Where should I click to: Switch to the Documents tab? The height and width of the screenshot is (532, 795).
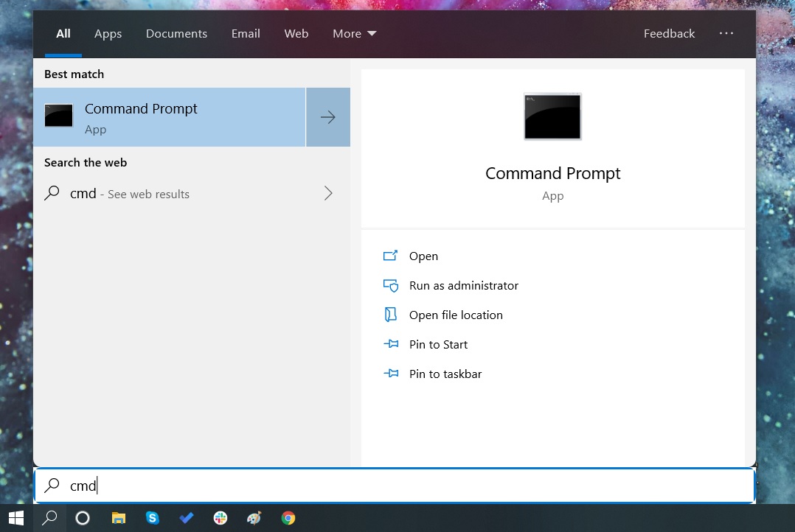(x=176, y=34)
